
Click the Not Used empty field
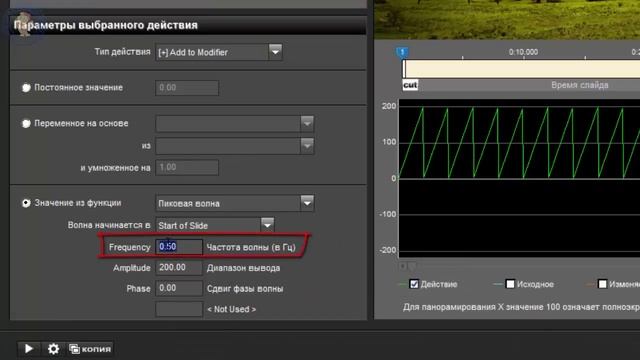click(179, 309)
